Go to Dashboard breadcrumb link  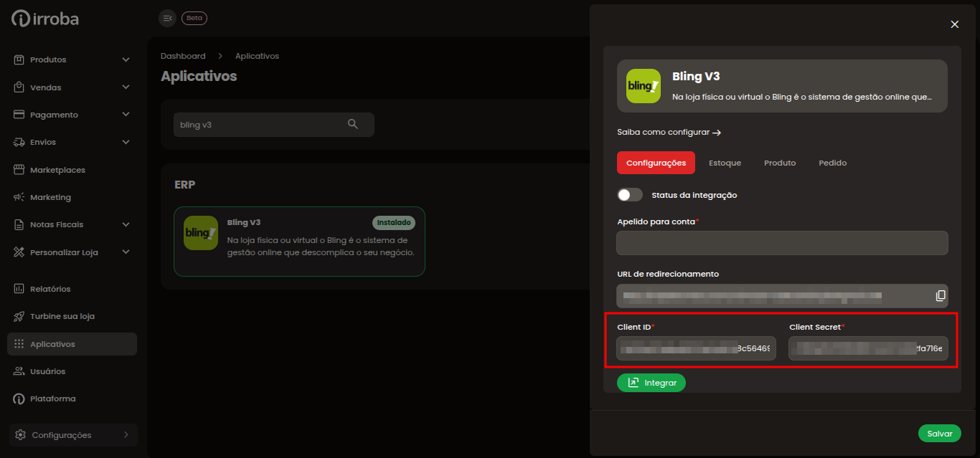(x=183, y=56)
